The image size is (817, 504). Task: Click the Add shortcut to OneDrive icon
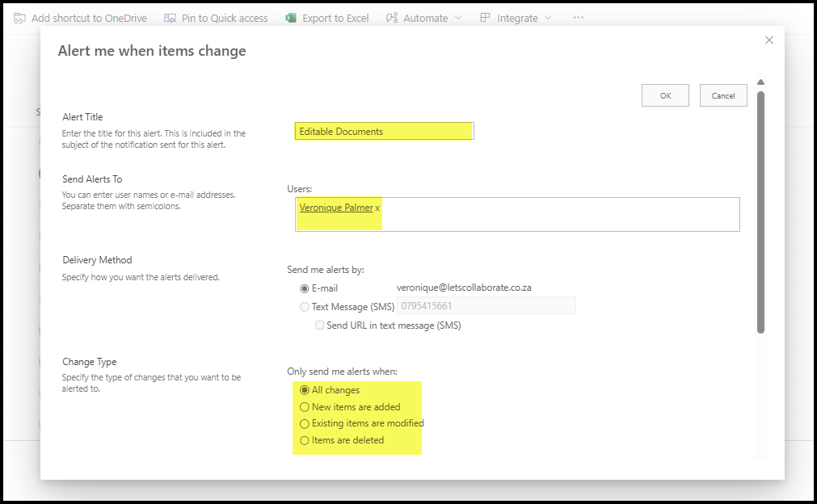click(x=19, y=18)
